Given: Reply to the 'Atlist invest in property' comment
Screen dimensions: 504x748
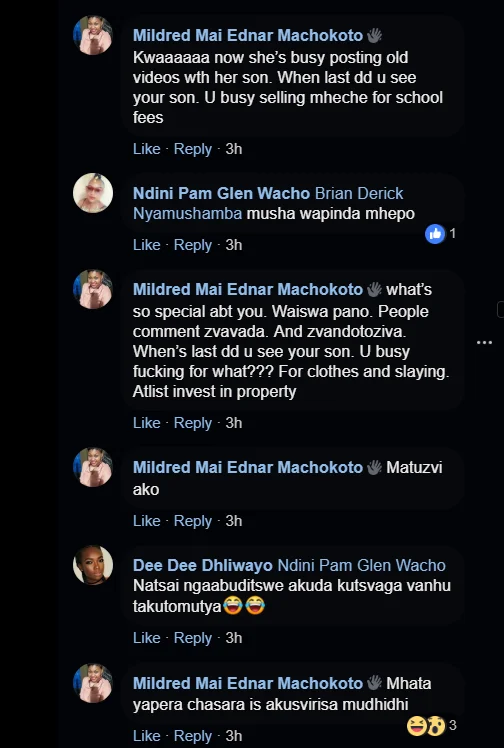Looking at the screenshot, I should 193,423.
